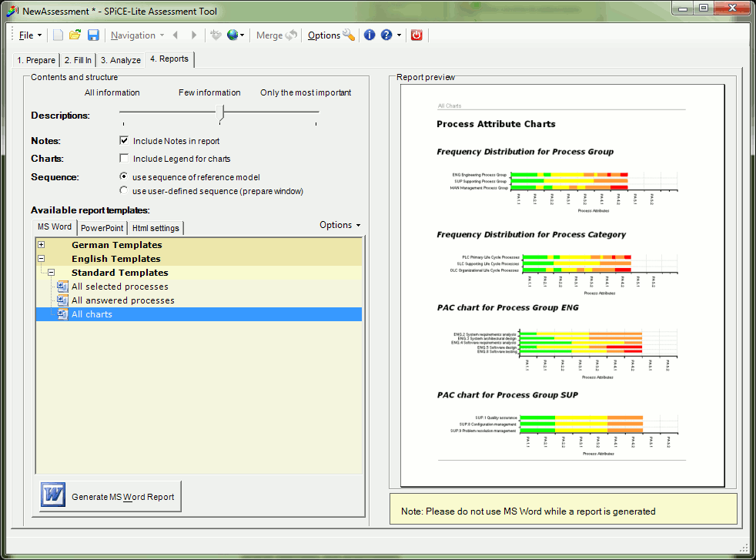Click the globe language icon
This screenshot has height=560, width=756.
pos(232,35)
